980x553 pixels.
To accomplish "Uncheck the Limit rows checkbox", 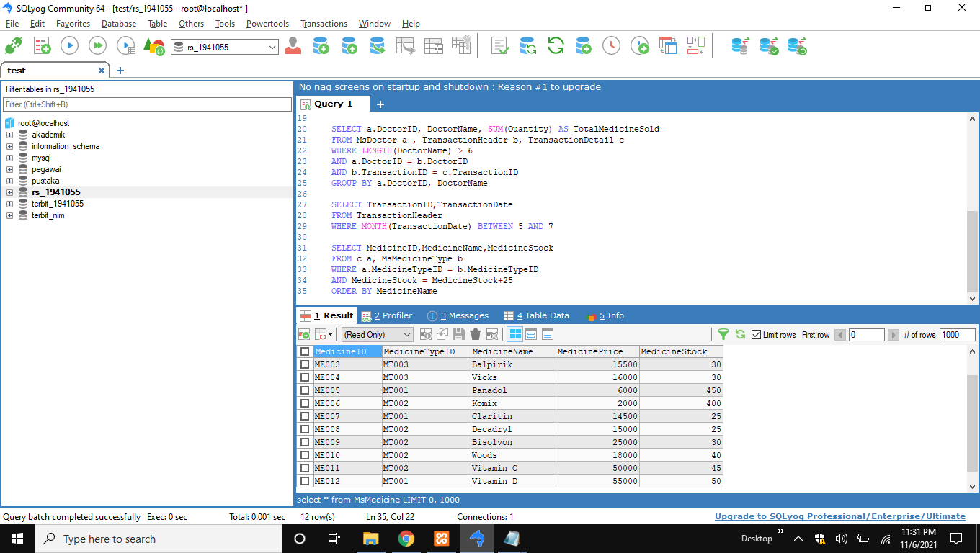I will tap(756, 335).
